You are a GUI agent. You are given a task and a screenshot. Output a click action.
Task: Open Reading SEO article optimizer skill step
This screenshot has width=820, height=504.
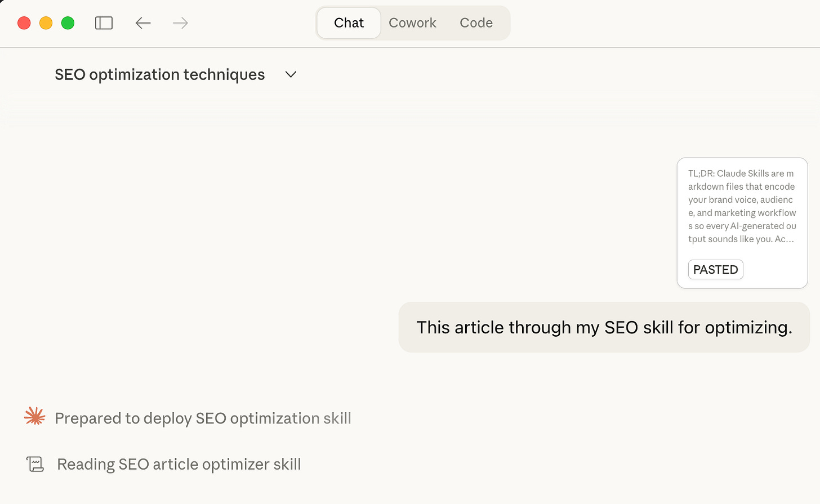[179, 465]
